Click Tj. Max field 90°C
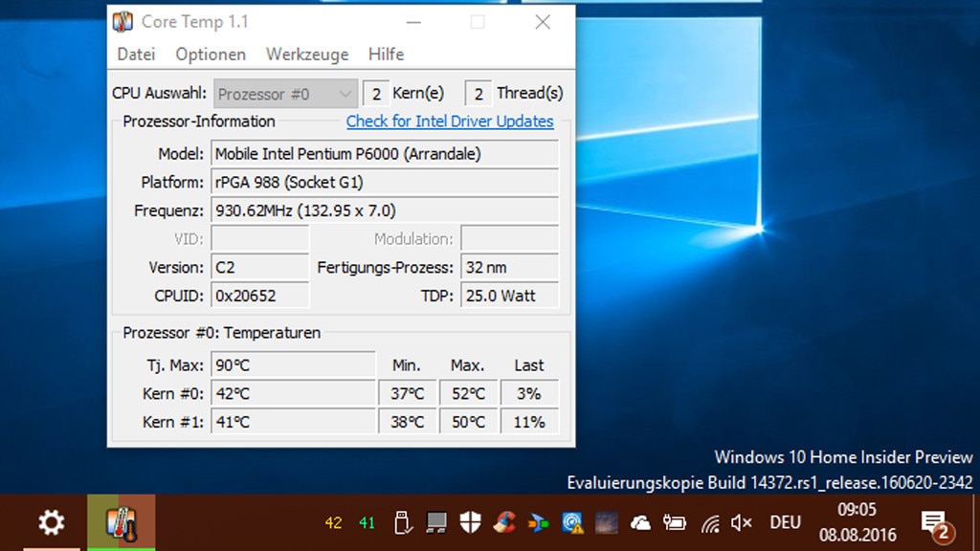The width and height of the screenshot is (980, 551). (293, 364)
